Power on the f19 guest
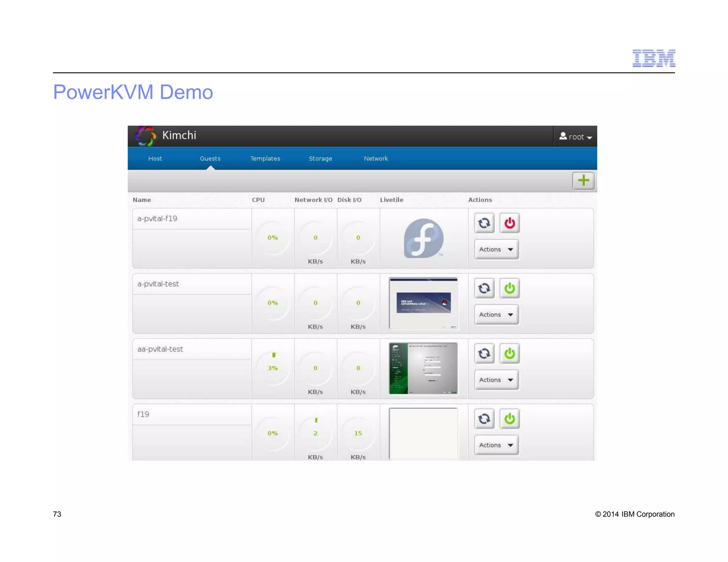Image resolution: width=728 pixels, height=562 pixels. [510, 419]
